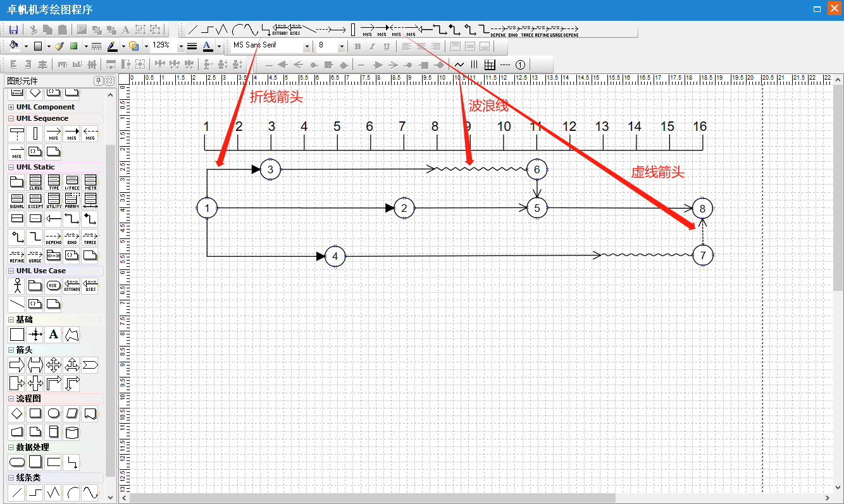Collapse the 流程图 category header
This screenshot has height=504, width=844.
(x=11, y=399)
